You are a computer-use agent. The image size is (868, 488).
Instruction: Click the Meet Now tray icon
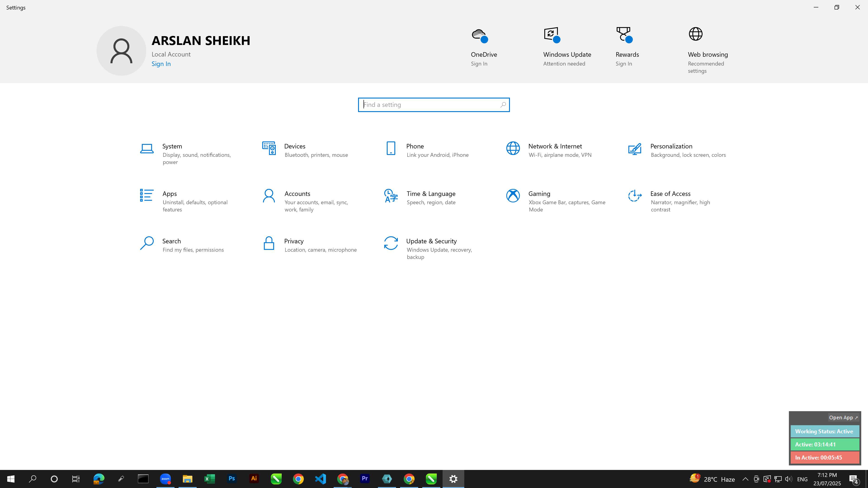(756, 479)
